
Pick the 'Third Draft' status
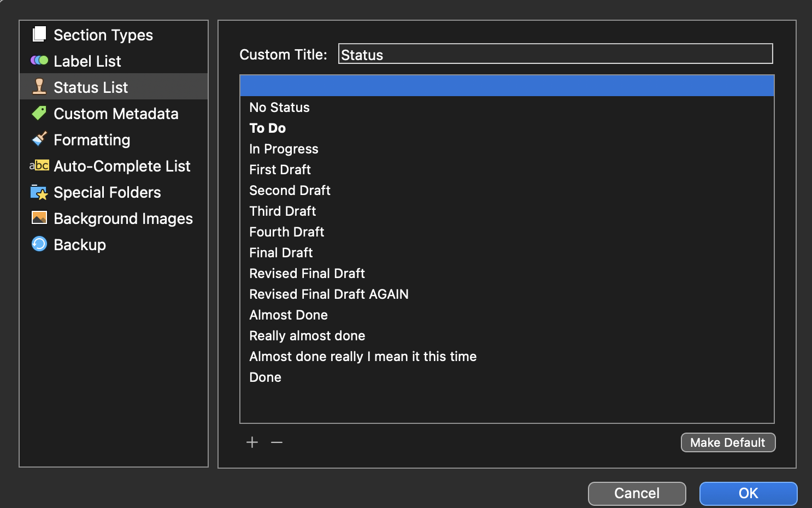pyautogui.click(x=507, y=211)
